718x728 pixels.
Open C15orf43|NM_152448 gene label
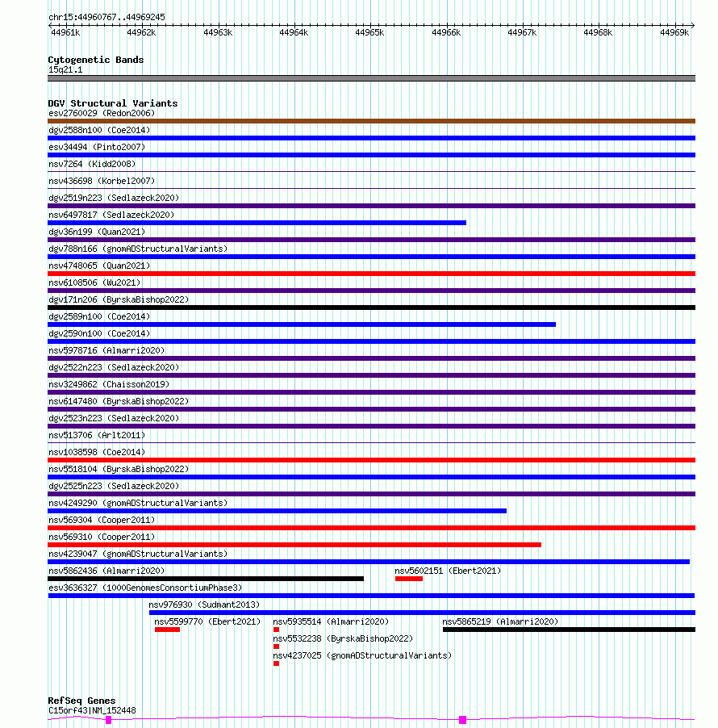pyautogui.click(x=92, y=710)
